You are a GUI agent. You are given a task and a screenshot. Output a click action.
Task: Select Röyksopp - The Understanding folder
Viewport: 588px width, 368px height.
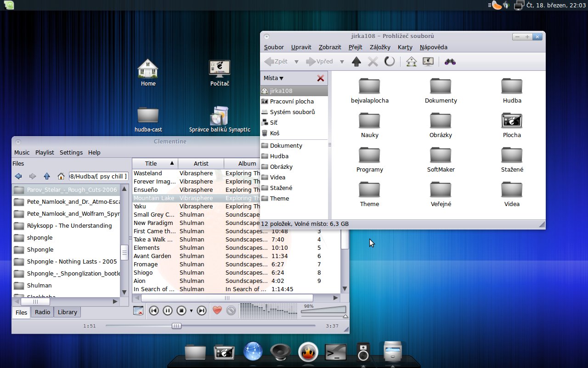click(66, 226)
